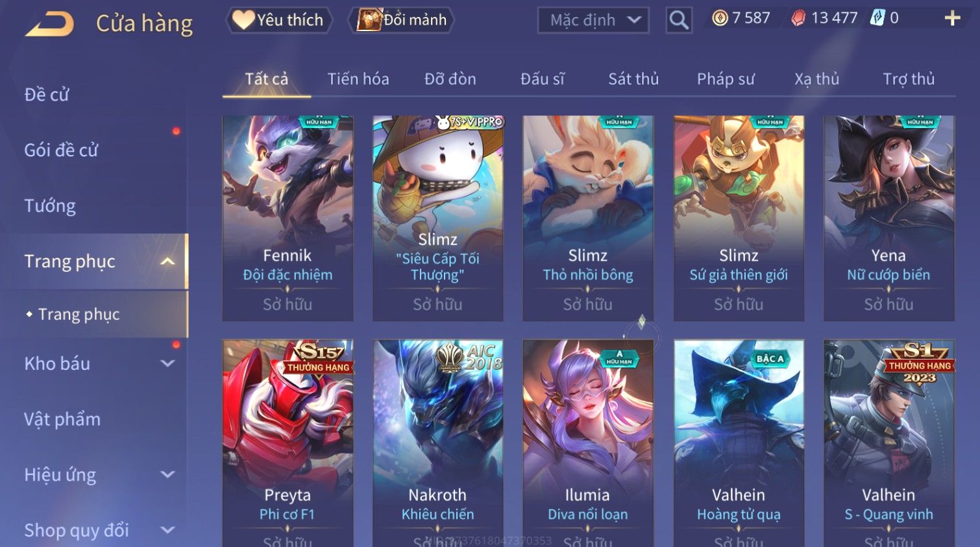The image size is (980, 547).
Task: Expand the Hiệu ứng sidebar section
Action: coord(167,475)
